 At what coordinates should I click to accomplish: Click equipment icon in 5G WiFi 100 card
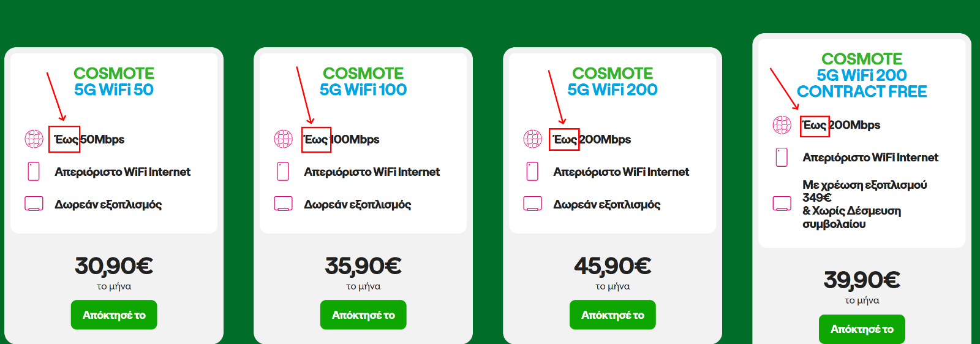tap(283, 204)
